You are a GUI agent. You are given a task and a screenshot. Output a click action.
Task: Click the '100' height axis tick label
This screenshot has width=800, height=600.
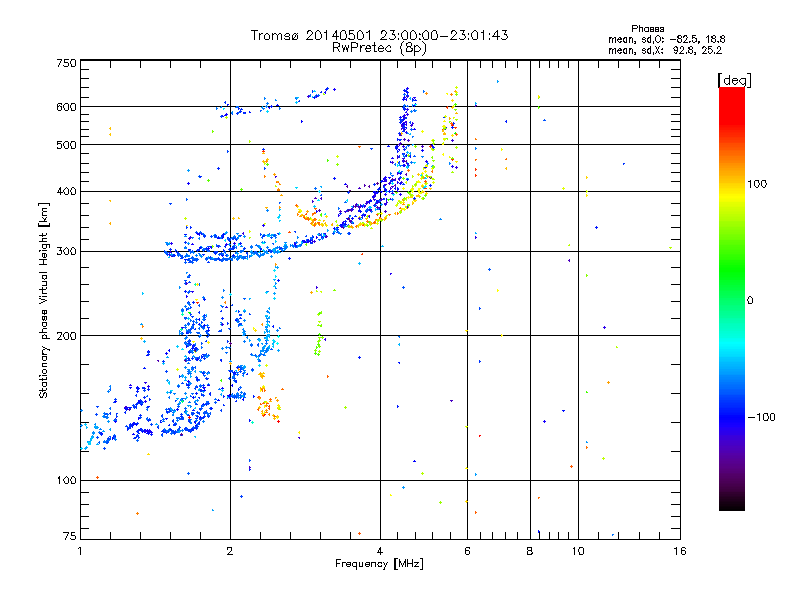click(66, 481)
